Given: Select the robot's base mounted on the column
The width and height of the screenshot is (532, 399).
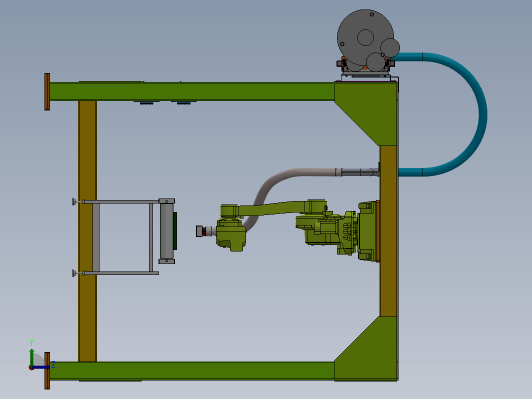Looking at the screenshot, I should pos(368,231).
